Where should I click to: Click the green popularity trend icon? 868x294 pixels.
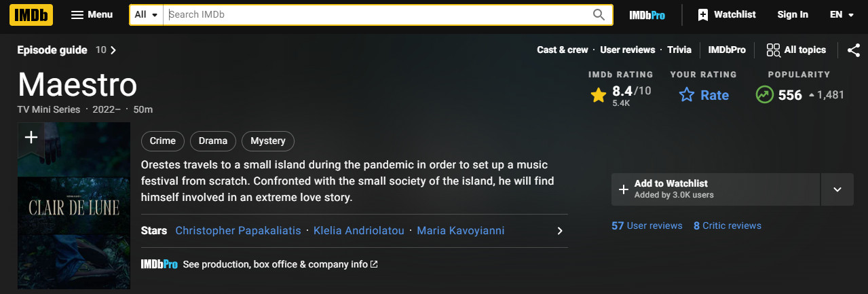(x=765, y=95)
